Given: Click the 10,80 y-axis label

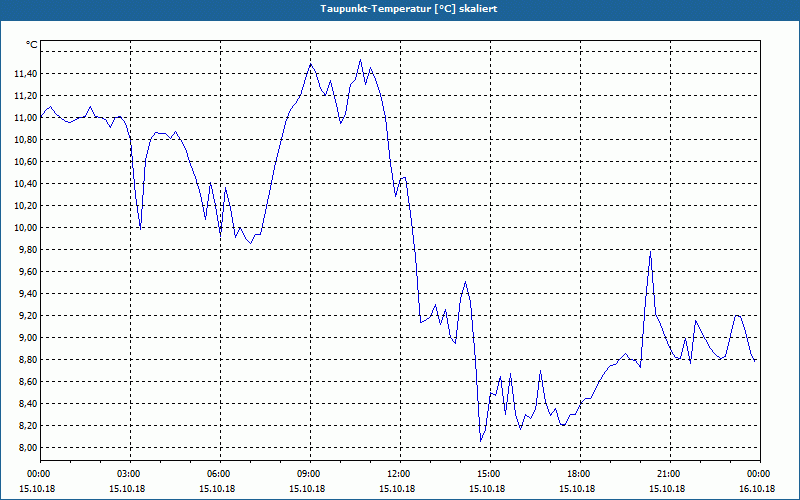Looking at the screenshot, I should [26, 140].
